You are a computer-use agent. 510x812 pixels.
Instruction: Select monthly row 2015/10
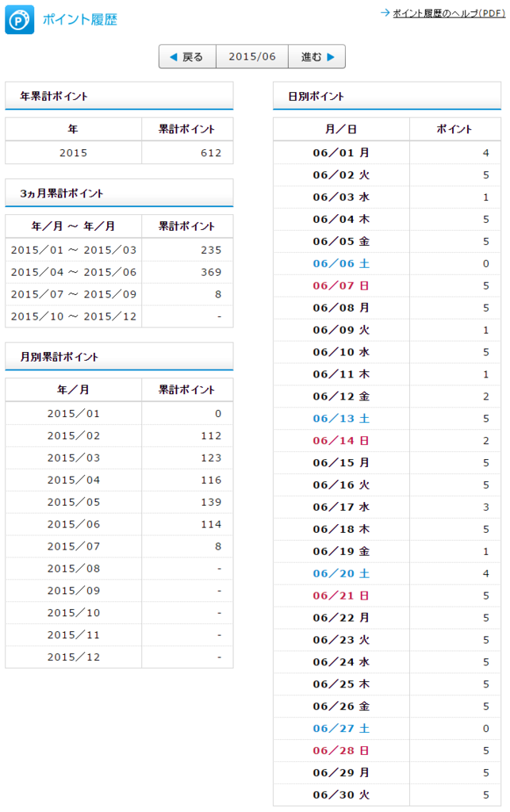[119, 613]
